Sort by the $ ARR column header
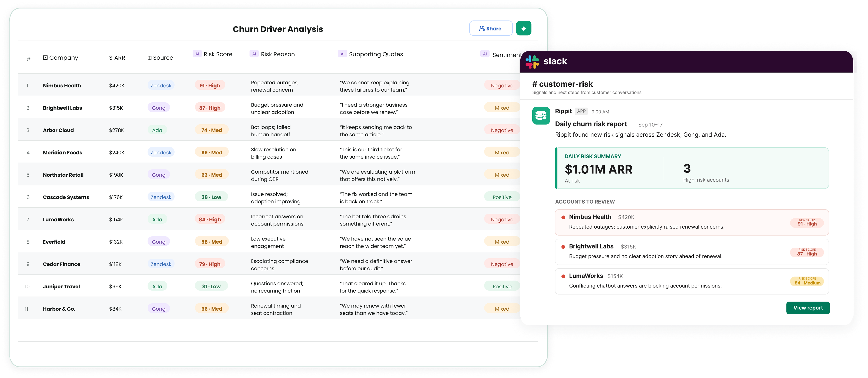Image resolution: width=868 pixels, height=378 pixels. [117, 58]
